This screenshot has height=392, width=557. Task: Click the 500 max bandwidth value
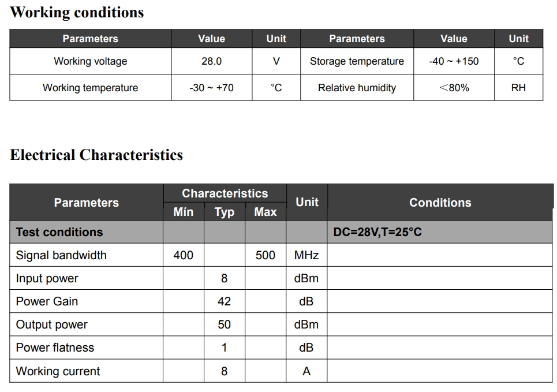(x=266, y=255)
